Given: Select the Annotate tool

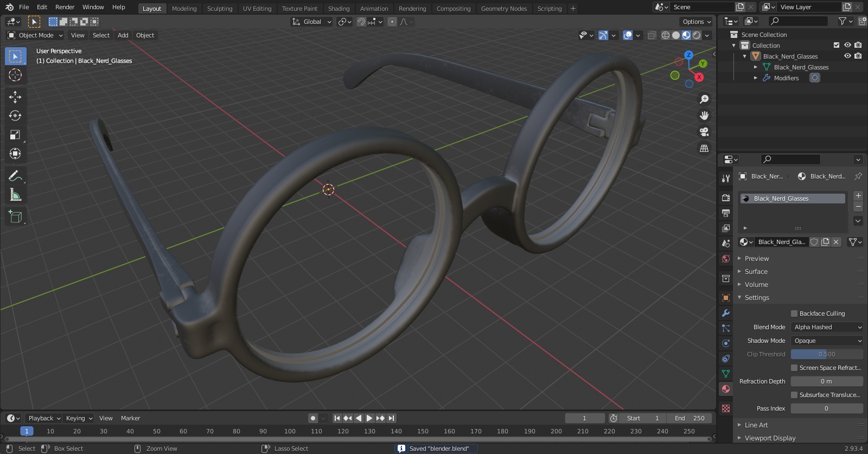Looking at the screenshot, I should pyautogui.click(x=15, y=176).
